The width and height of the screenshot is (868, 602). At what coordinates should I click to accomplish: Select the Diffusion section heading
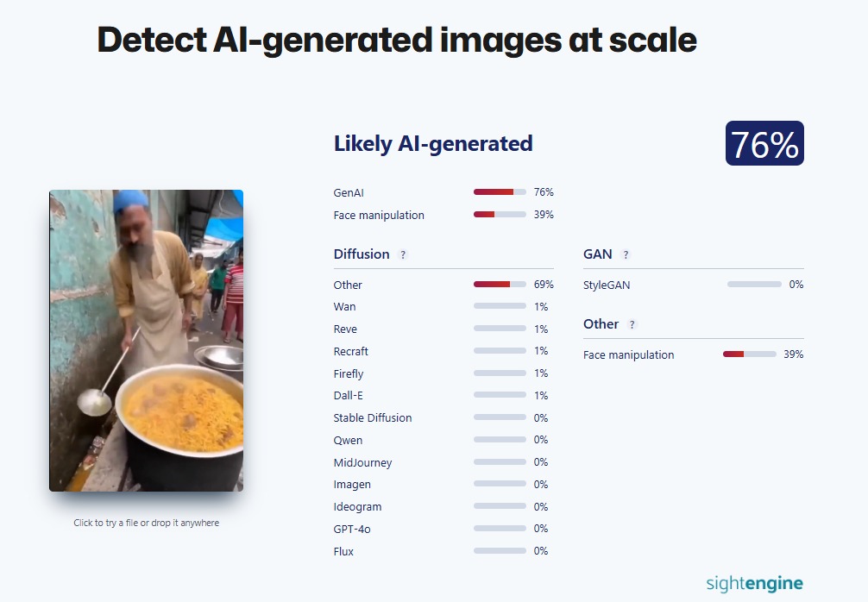pos(362,254)
